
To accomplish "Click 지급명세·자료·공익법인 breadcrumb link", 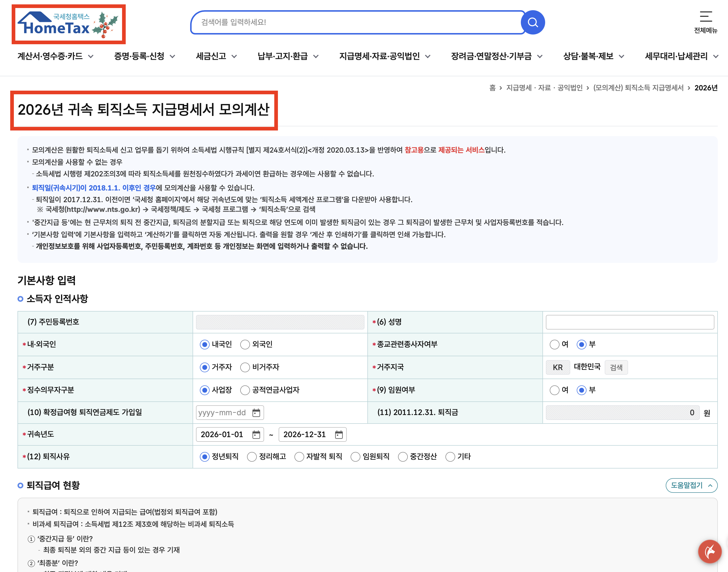I will pyautogui.click(x=544, y=88).
